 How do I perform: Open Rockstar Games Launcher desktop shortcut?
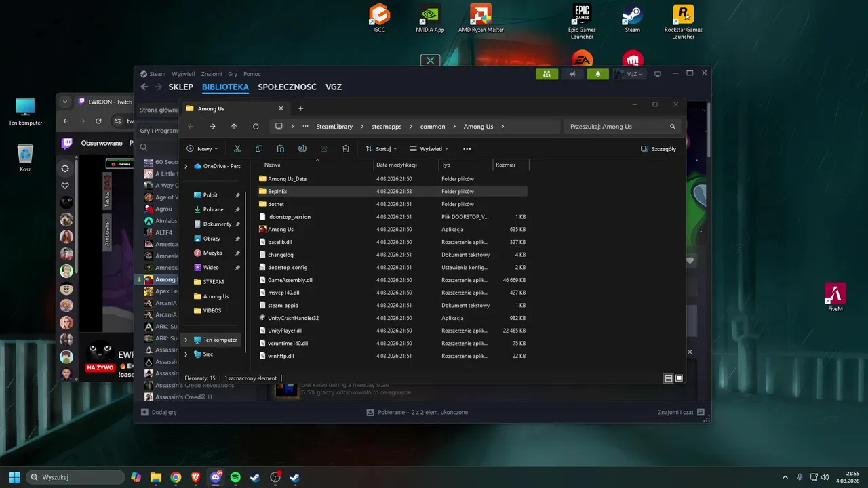click(683, 22)
